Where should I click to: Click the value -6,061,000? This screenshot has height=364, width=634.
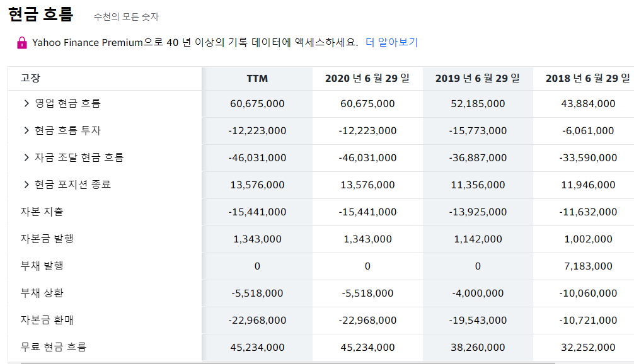(588, 131)
